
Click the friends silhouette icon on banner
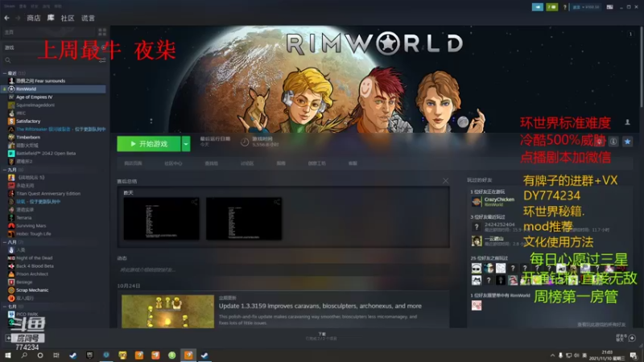pyautogui.click(x=627, y=122)
